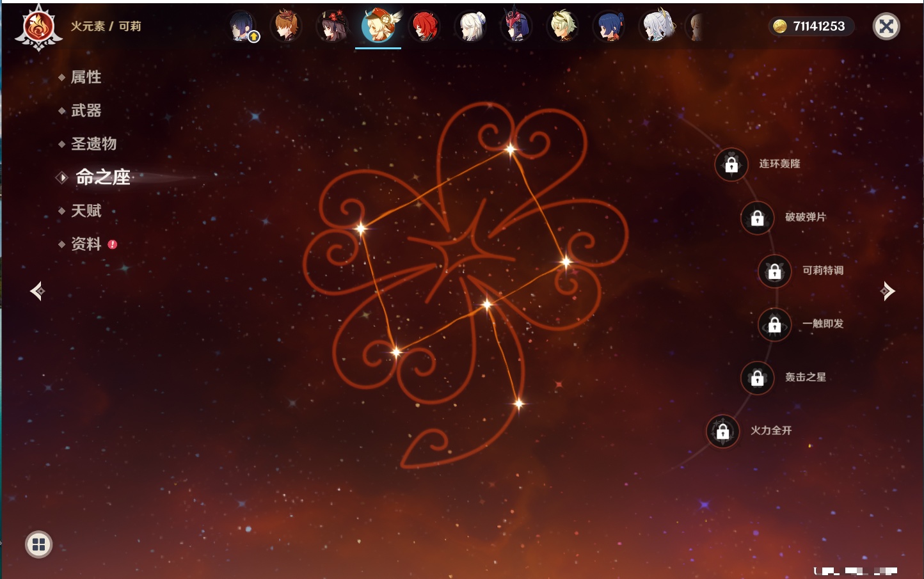The image size is (924, 579).
Task: Switch to the orange-haired character with red mask
Action: coord(286,26)
